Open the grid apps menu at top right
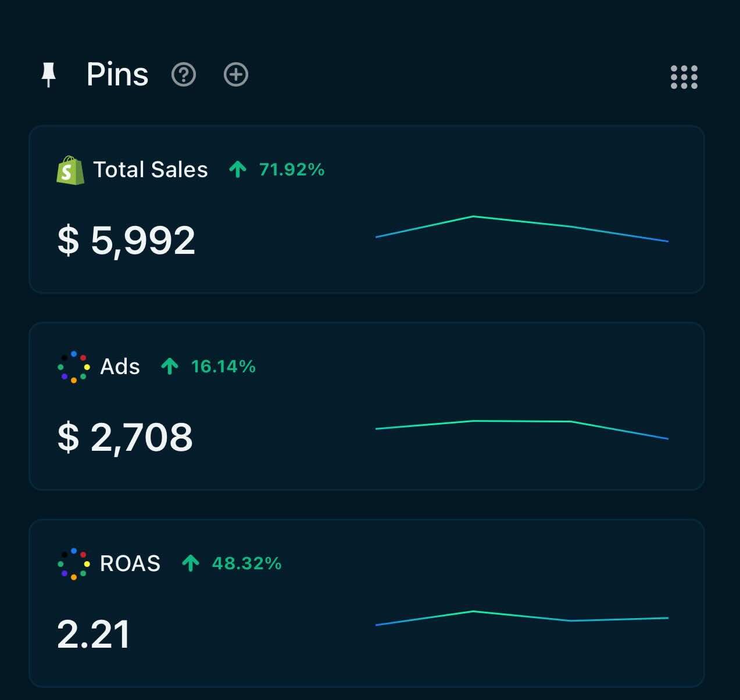Viewport: 740px width, 700px height. coord(684,76)
